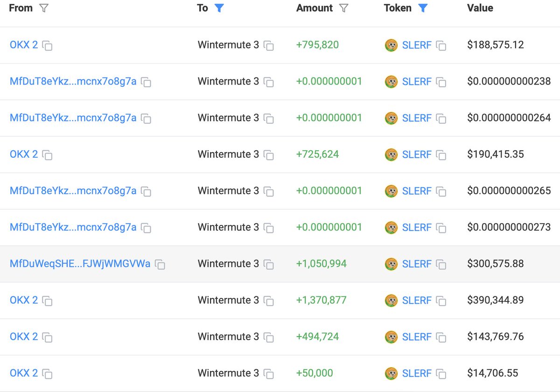Copy SLERF token address in the $390,344.89 row

[441, 301]
